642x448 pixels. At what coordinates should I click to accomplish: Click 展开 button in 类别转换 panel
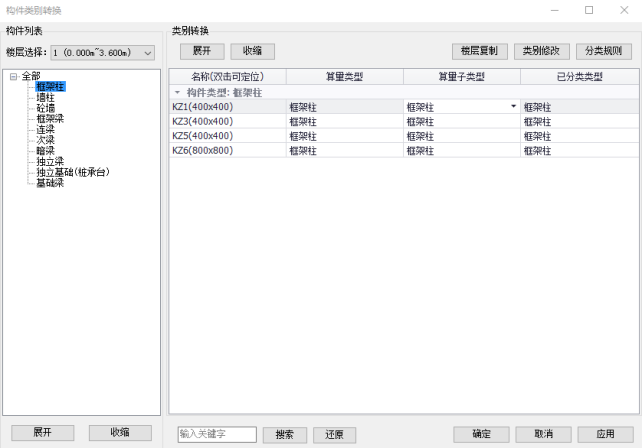pyautogui.click(x=202, y=51)
